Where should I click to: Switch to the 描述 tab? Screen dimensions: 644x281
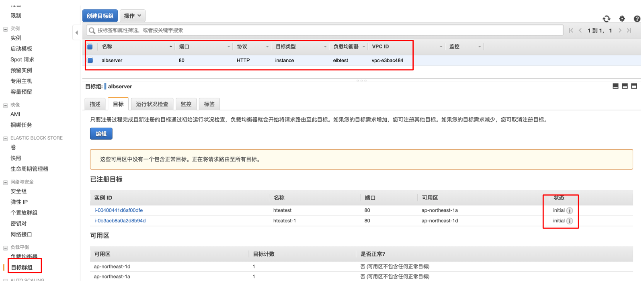click(95, 104)
